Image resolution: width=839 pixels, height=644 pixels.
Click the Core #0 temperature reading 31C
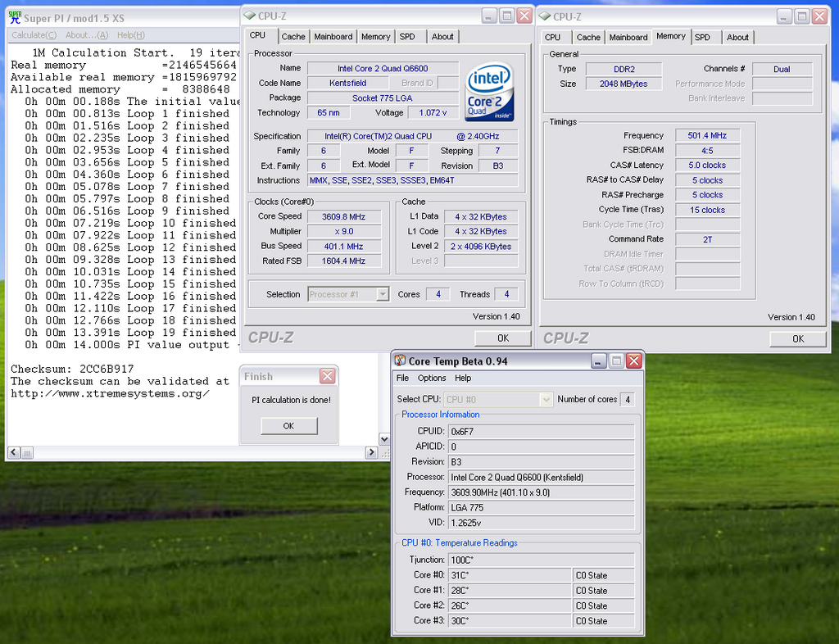[510, 575]
